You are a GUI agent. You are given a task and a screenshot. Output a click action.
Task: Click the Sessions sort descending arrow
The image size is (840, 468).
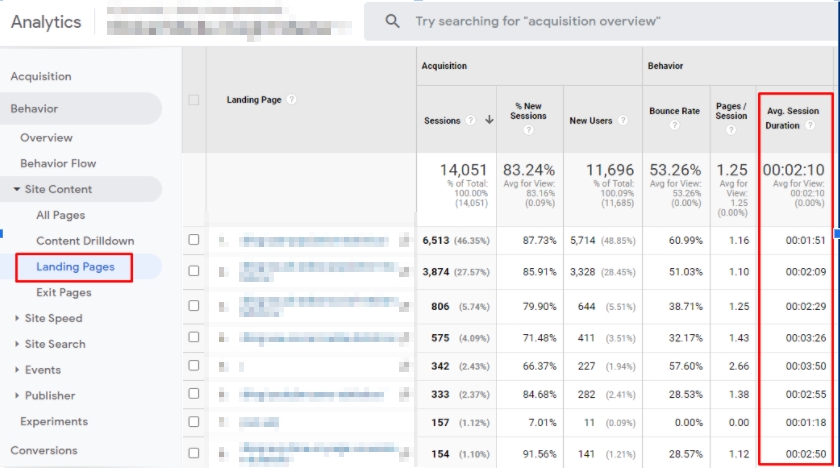(x=489, y=121)
